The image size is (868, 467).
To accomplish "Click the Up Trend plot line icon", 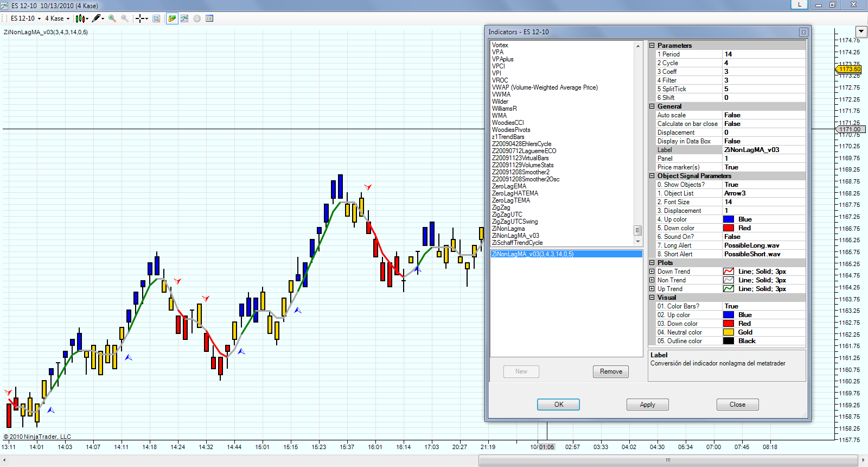I will pyautogui.click(x=729, y=289).
